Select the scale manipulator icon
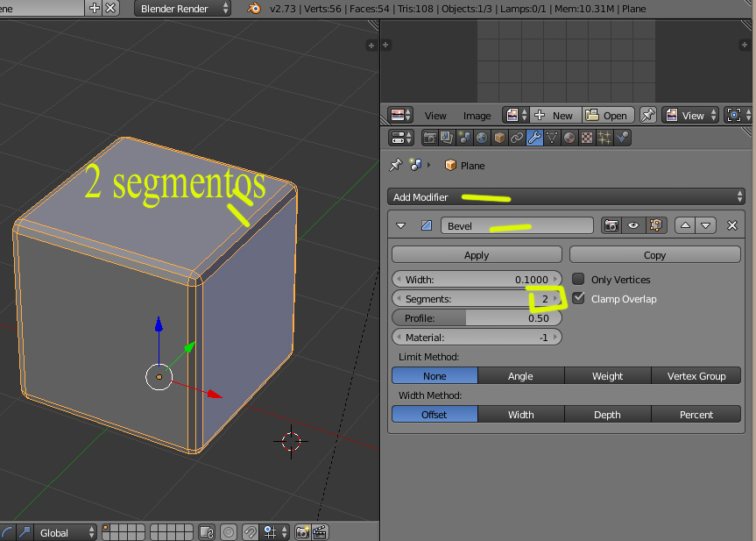Screen dimensions: 756x541 coord(25,532)
